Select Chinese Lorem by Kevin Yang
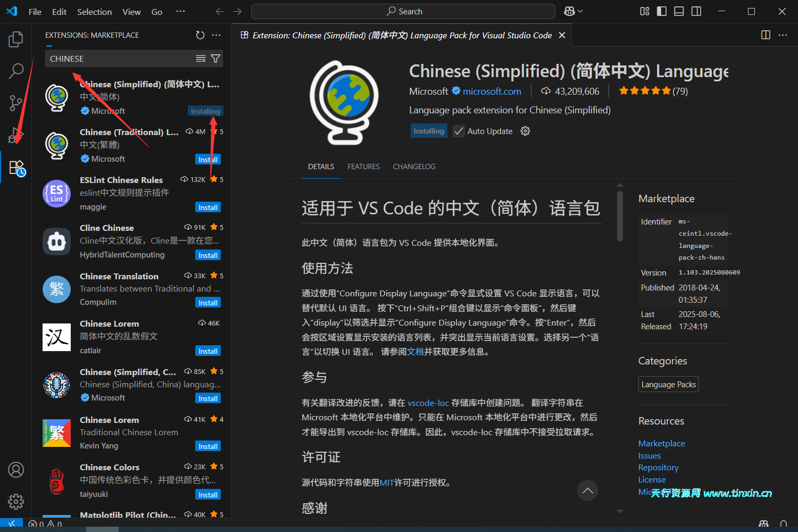 (132, 433)
